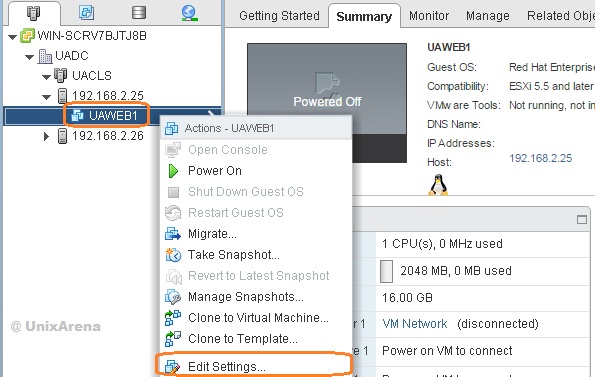Switch to the Getting Started tab

(279, 16)
